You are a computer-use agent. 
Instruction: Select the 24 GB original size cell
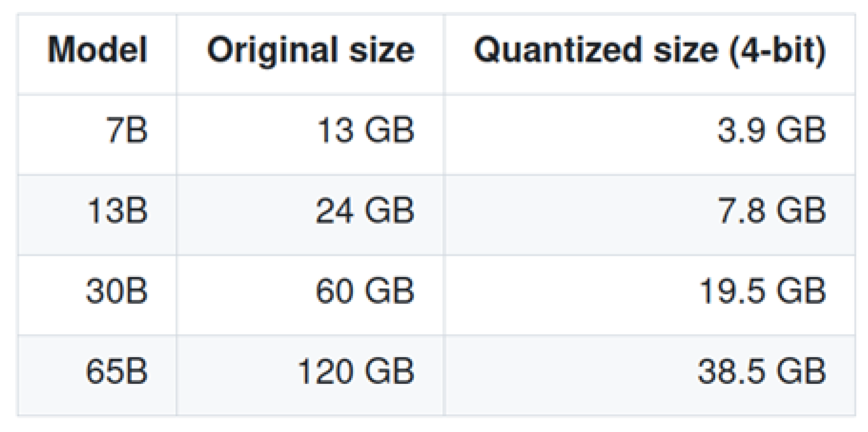coord(365,211)
